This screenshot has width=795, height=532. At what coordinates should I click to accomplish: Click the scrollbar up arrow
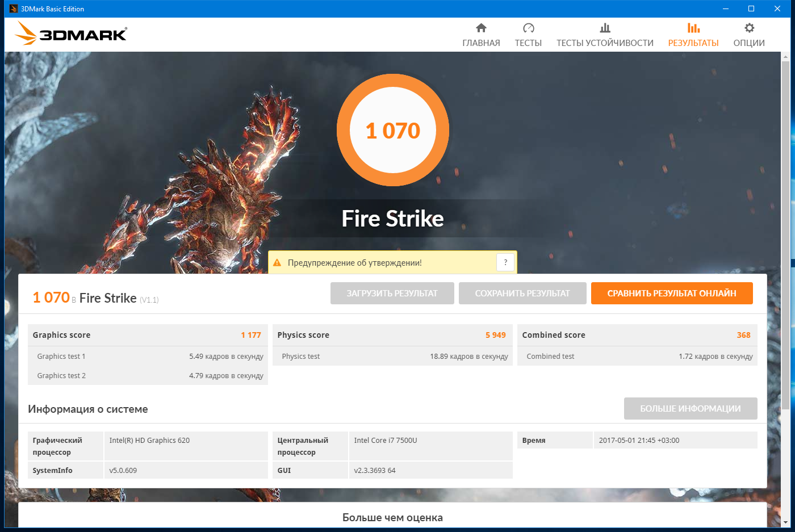pyautogui.click(x=786, y=56)
